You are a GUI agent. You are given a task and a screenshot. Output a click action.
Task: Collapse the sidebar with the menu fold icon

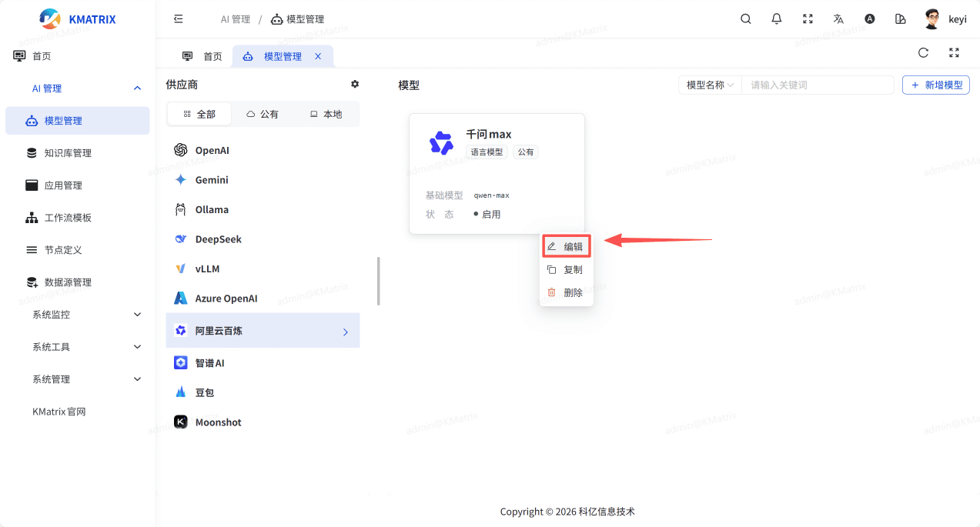tap(179, 19)
